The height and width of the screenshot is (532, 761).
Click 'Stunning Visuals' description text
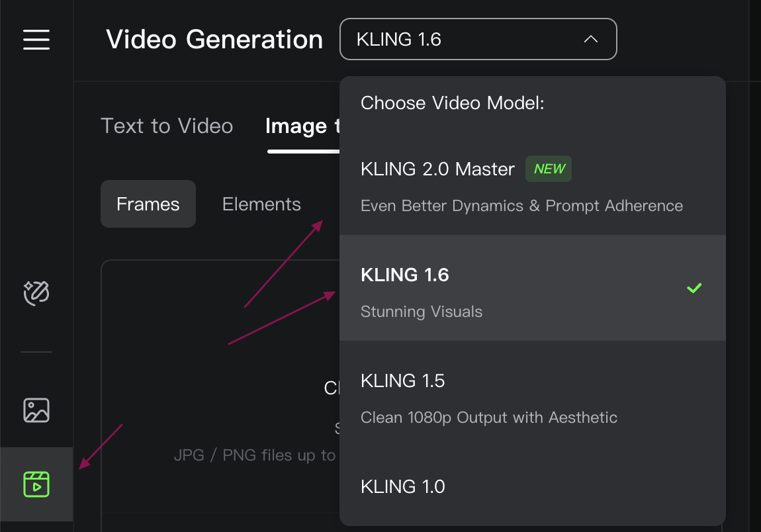[x=422, y=312]
